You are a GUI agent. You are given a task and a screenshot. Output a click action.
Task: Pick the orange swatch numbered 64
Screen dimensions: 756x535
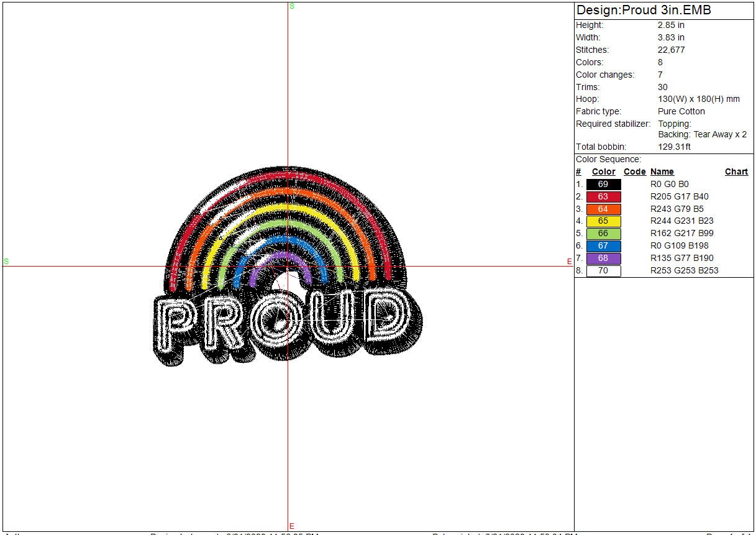pos(603,209)
